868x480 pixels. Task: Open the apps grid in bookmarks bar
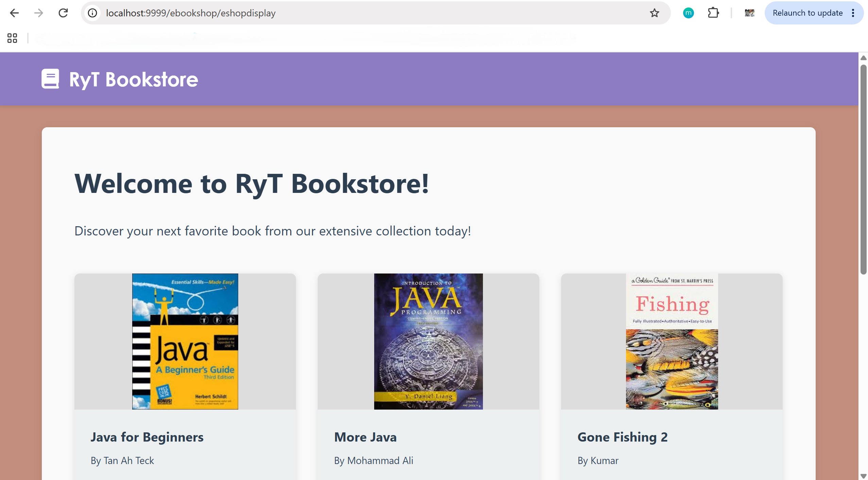click(12, 38)
